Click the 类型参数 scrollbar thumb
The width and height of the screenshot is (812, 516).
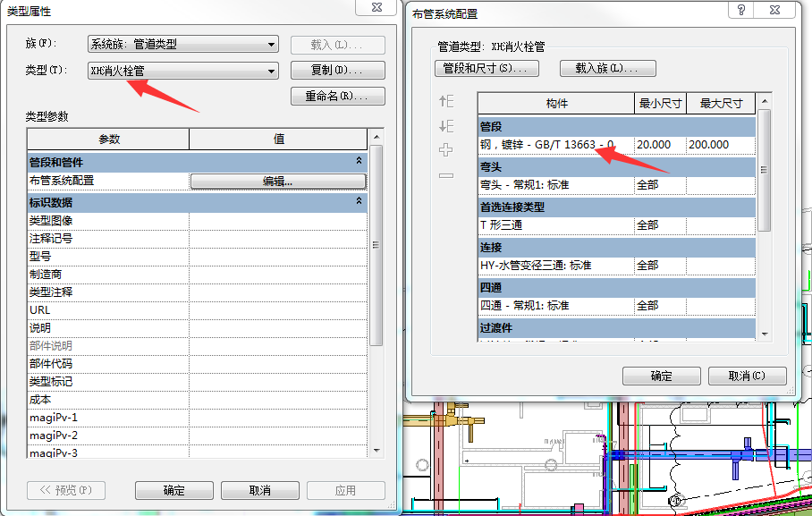click(376, 245)
